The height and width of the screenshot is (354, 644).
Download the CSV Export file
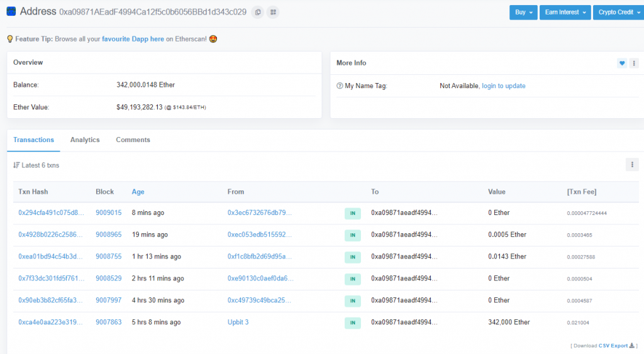click(x=613, y=345)
